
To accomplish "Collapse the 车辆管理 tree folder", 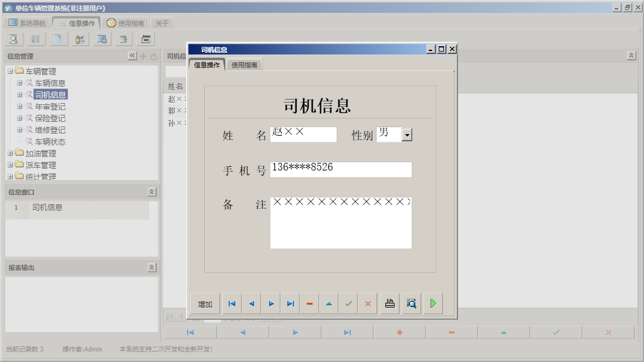I will (x=11, y=71).
